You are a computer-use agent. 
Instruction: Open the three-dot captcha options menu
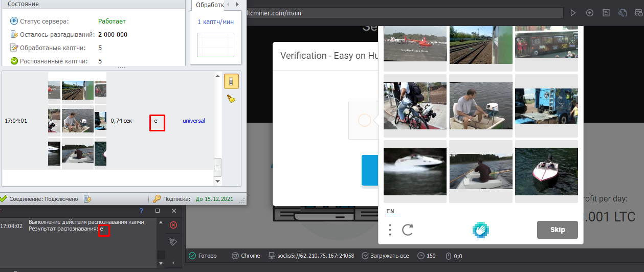click(390, 230)
